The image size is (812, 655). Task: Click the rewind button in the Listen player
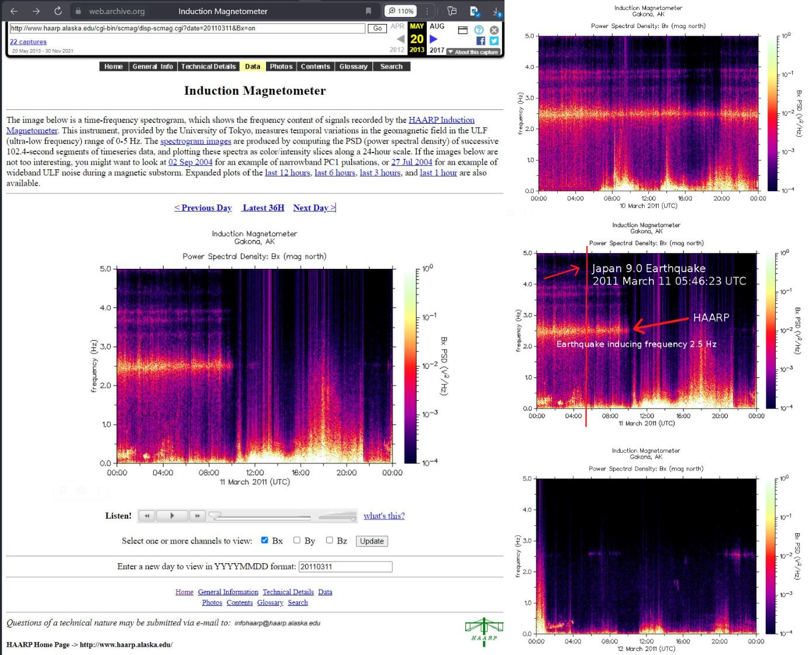coord(147,515)
